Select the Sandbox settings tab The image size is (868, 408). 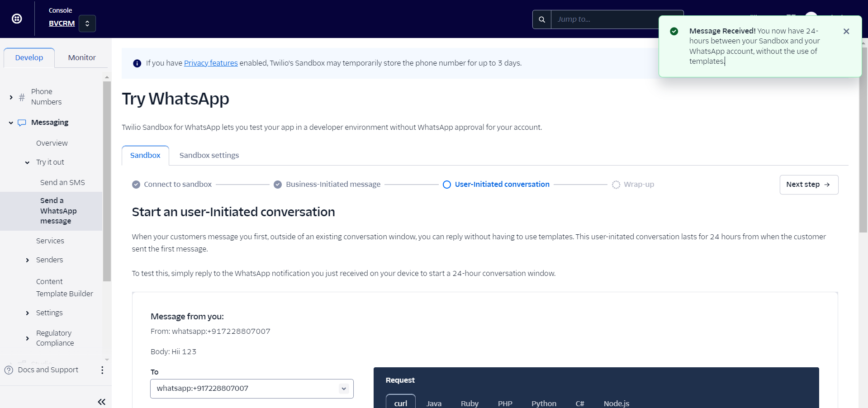coord(209,155)
